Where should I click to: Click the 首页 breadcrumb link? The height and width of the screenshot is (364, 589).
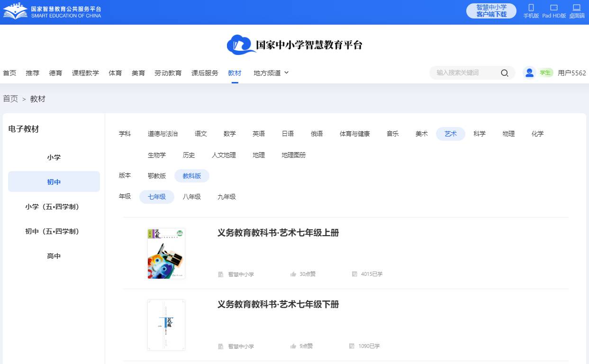pyautogui.click(x=10, y=99)
